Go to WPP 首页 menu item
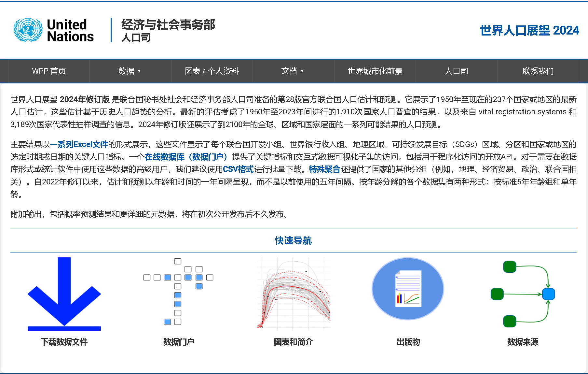The width and height of the screenshot is (588, 374). pos(49,71)
